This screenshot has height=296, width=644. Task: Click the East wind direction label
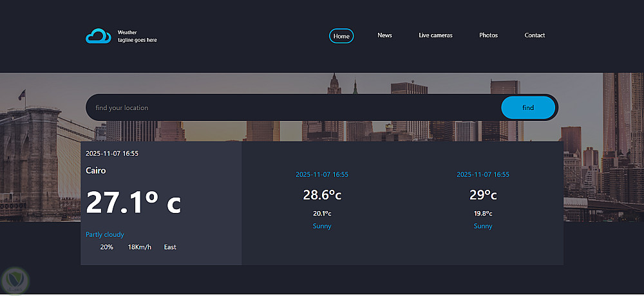[170, 247]
